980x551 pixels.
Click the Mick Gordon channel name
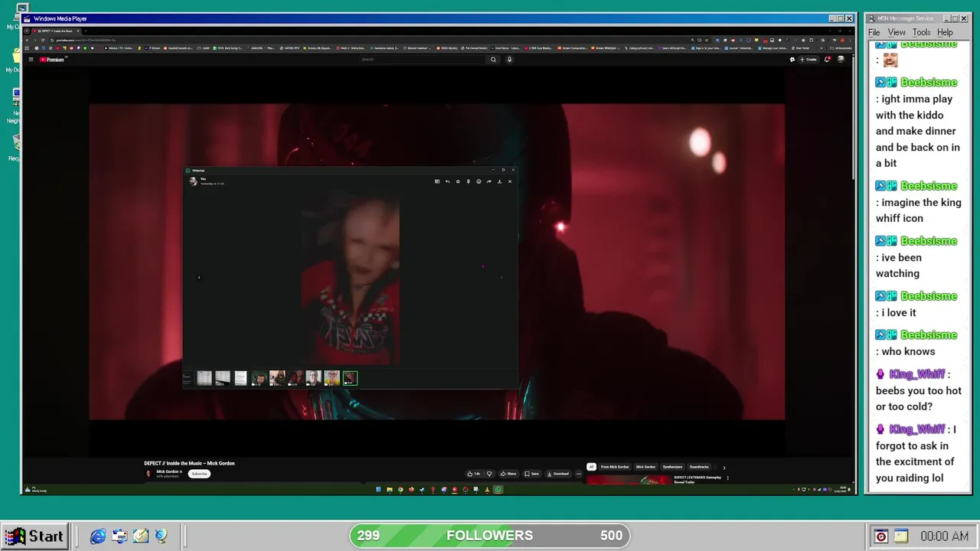tap(168, 471)
